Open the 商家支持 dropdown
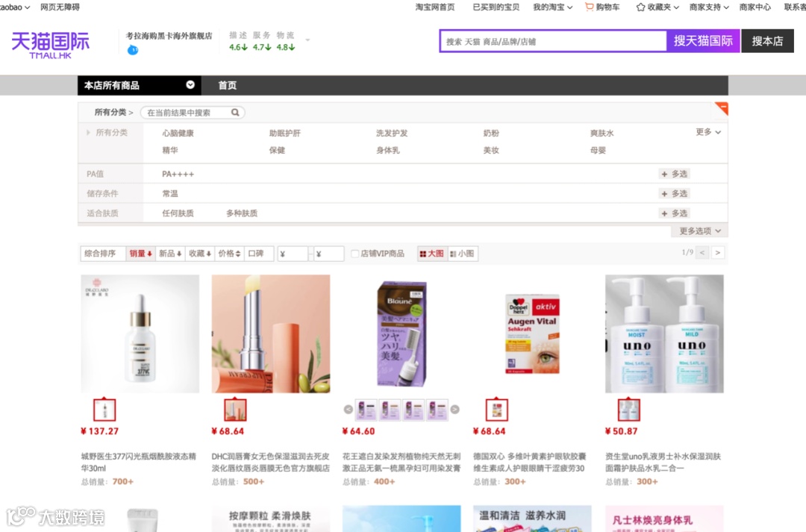 point(709,7)
